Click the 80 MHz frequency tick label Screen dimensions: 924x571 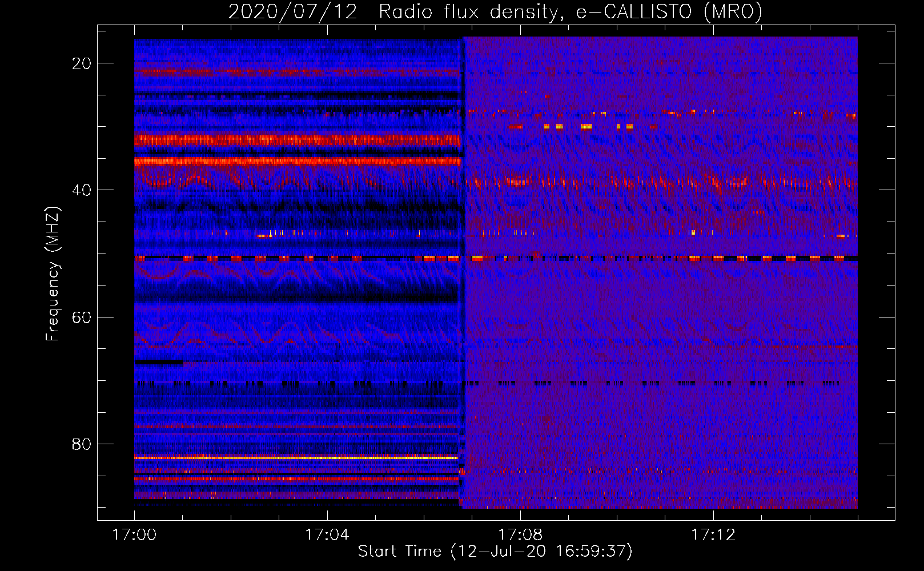[x=82, y=444]
